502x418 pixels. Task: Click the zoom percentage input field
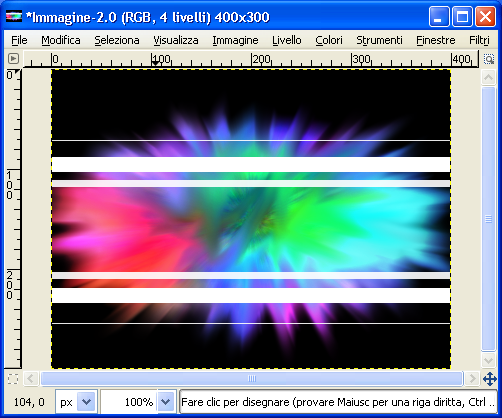pos(129,402)
